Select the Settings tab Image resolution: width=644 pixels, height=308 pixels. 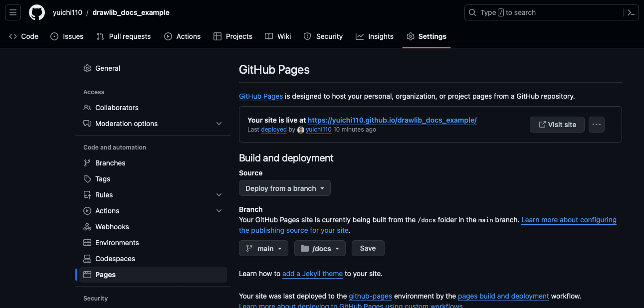(x=427, y=36)
